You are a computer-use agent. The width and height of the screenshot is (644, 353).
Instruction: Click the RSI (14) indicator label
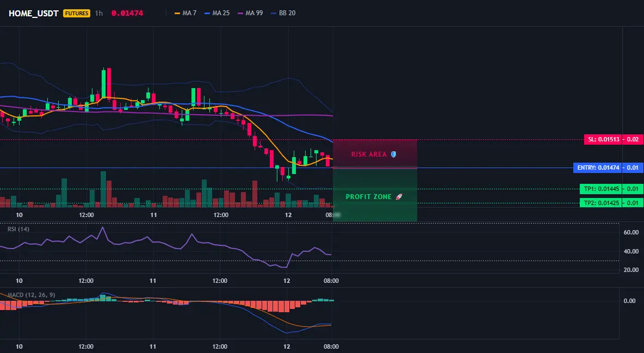click(18, 229)
